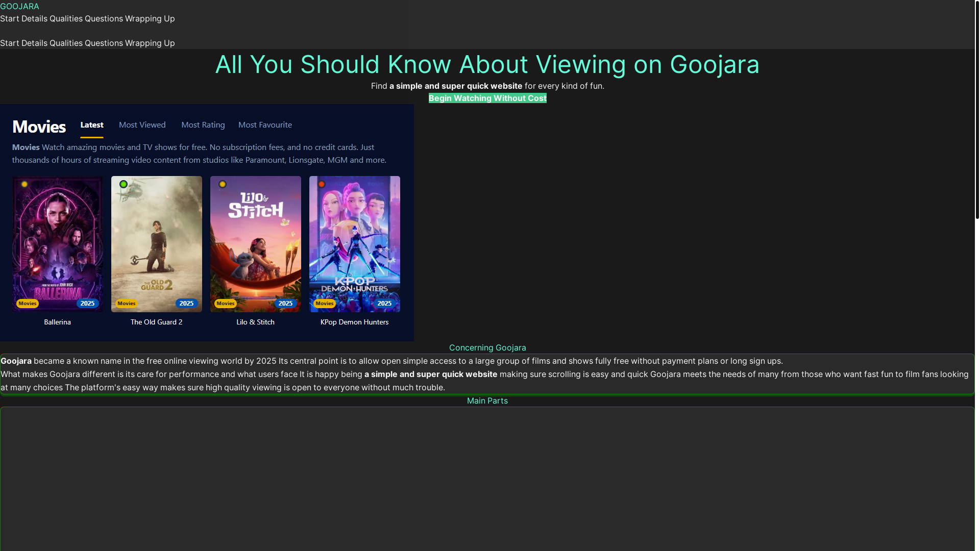Click the orange status dot on Lilo & Stitch
Viewport: 980px width, 551px height.
(223, 184)
